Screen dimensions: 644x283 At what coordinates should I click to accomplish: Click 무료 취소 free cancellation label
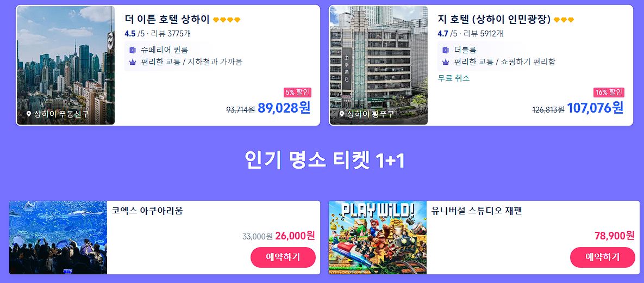(454, 78)
